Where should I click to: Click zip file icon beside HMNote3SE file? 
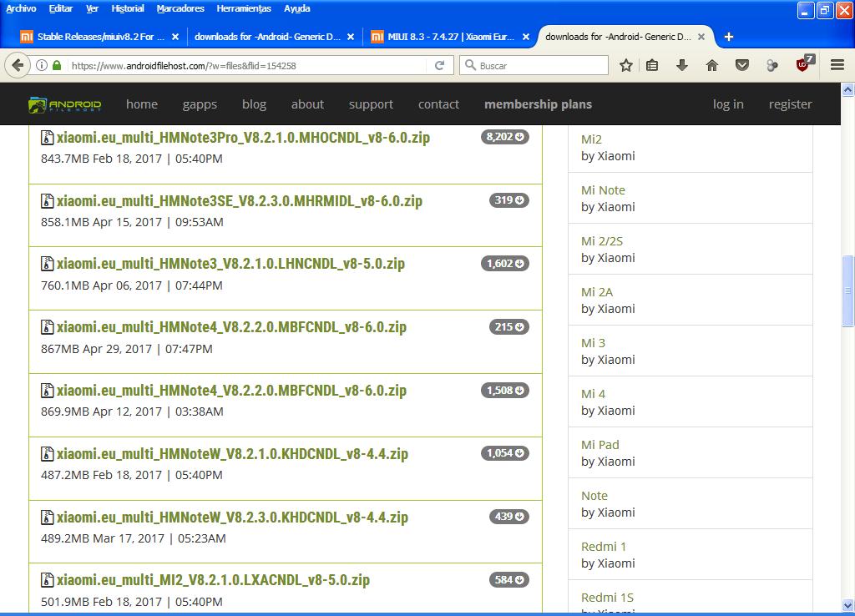coord(48,200)
